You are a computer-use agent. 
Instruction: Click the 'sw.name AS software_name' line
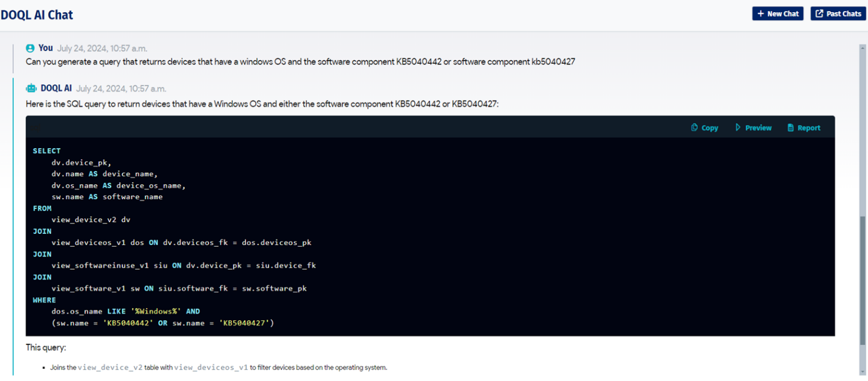tap(107, 197)
